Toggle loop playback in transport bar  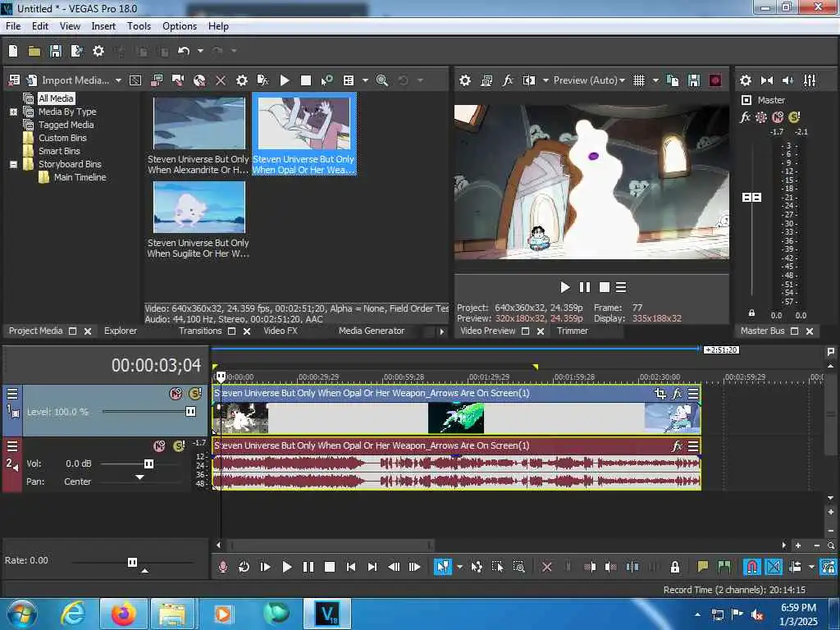click(244, 567)
